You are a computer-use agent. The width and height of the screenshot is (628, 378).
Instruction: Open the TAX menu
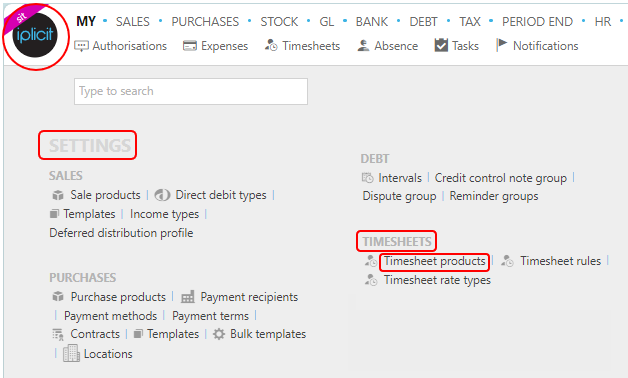470,22
